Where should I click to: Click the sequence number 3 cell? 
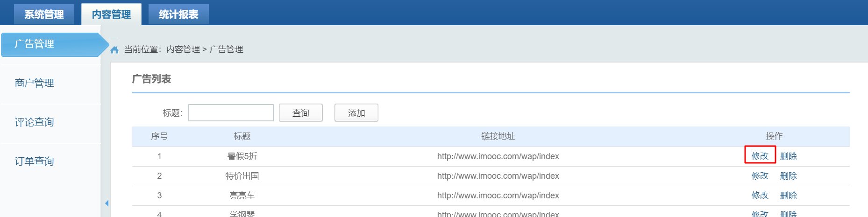point(159,196)
